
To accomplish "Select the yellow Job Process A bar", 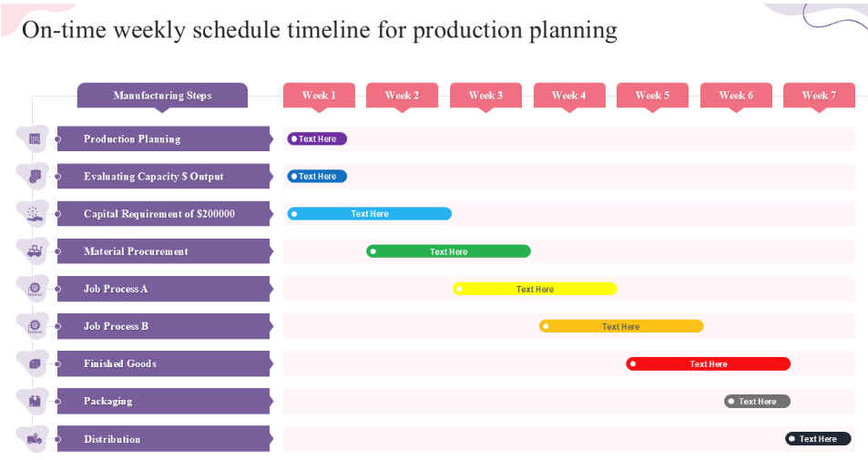I will pos(535,289).
